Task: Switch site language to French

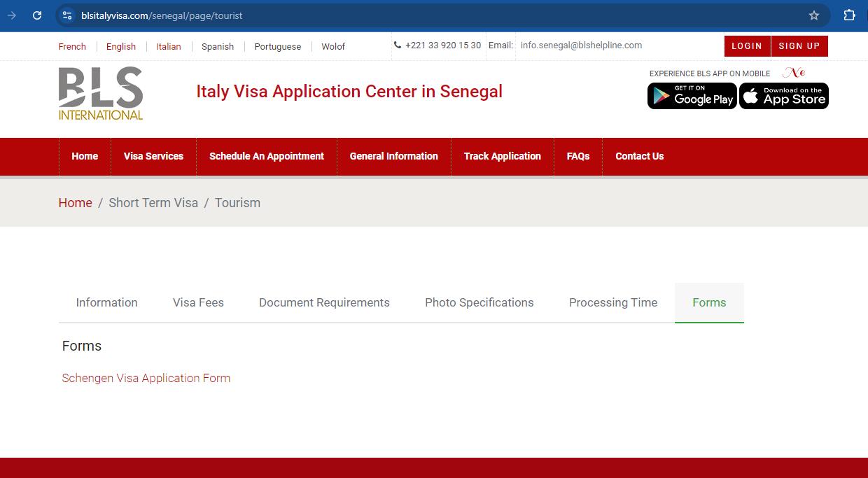Action: tap(72, 46)
